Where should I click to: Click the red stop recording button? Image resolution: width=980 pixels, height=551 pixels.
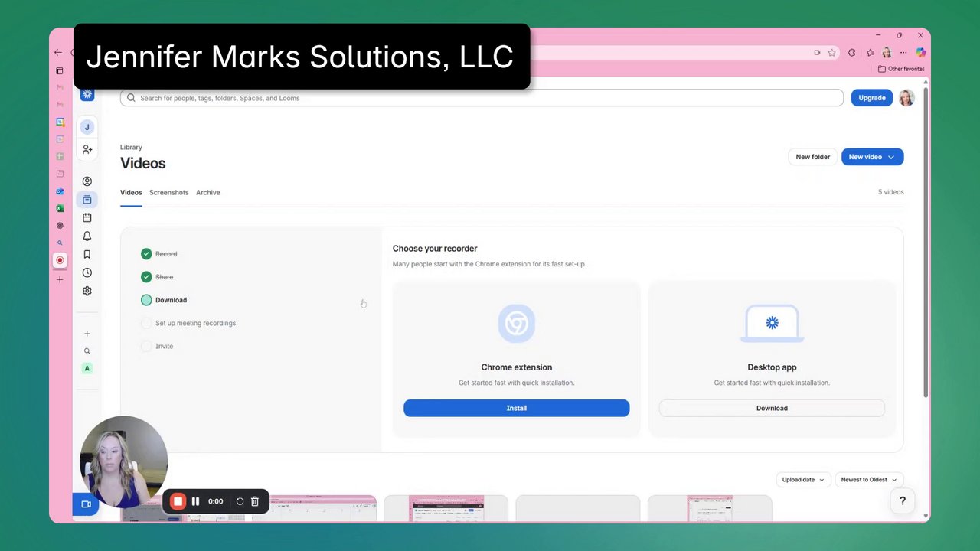pos(178,501)
